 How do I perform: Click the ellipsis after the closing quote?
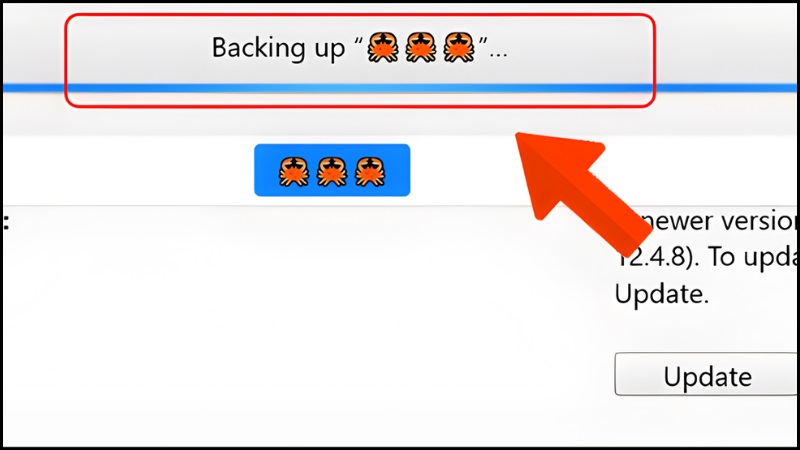click(x=498, y=54)
